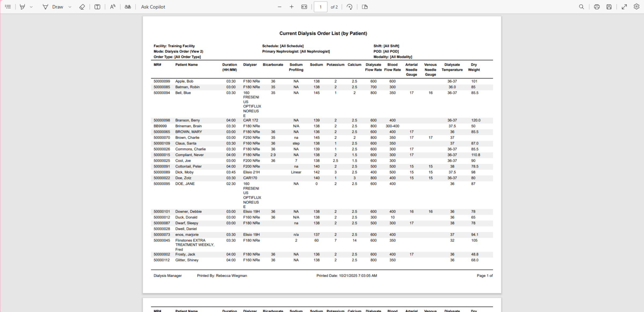
Task: Save the PDF file
Action: click(x=609, y=7)
